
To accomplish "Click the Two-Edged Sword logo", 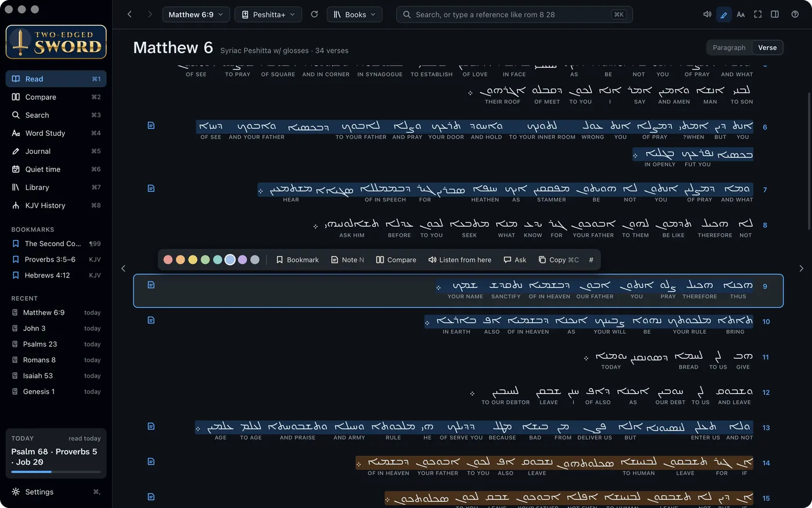I will [56, 42].
